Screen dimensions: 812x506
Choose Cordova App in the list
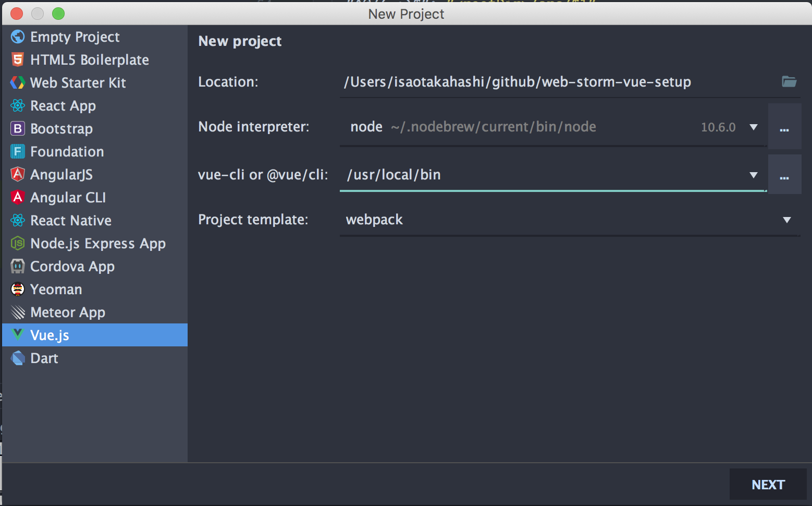(72, 267)
